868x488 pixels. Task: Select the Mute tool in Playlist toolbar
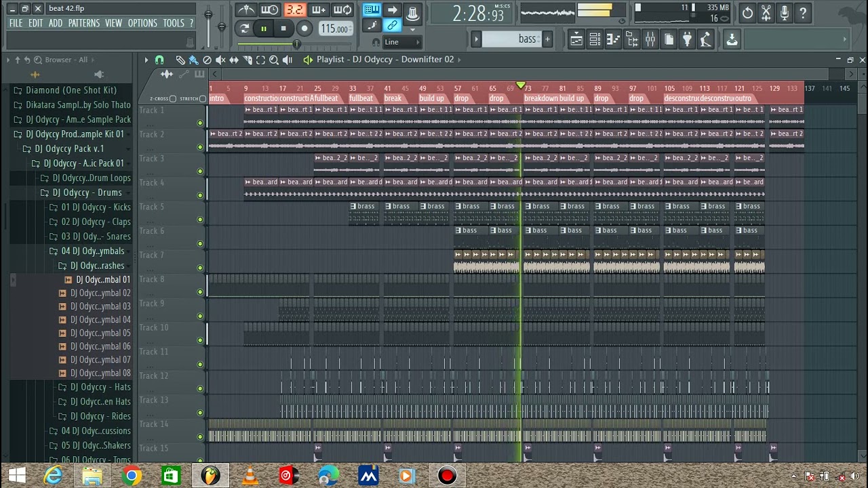(220, 60)
